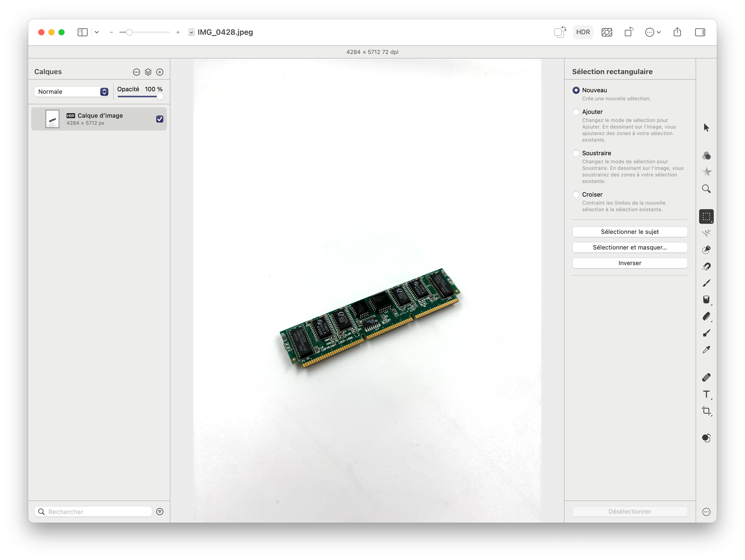The width and height of the screenshot is (745, 560).
Task: Select the Zoom magnifier tool in toolbar
Action: pyautogui.click(x=706, y=189)
